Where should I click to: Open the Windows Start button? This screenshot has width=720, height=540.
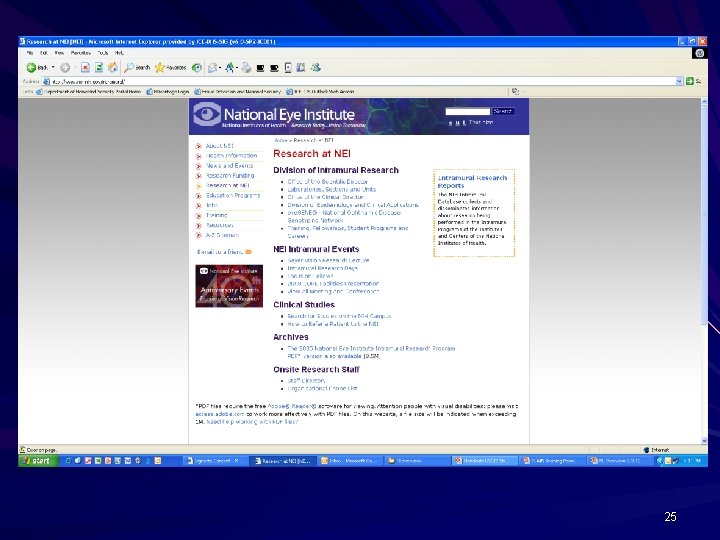39,461
